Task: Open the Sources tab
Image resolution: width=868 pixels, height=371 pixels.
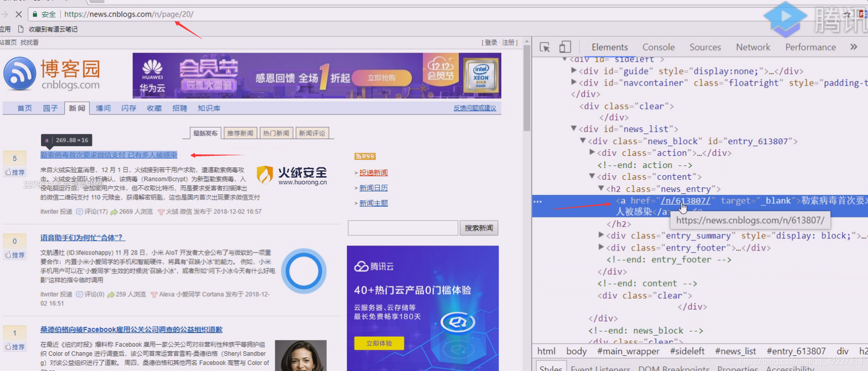Action: (x=705, y=47)
